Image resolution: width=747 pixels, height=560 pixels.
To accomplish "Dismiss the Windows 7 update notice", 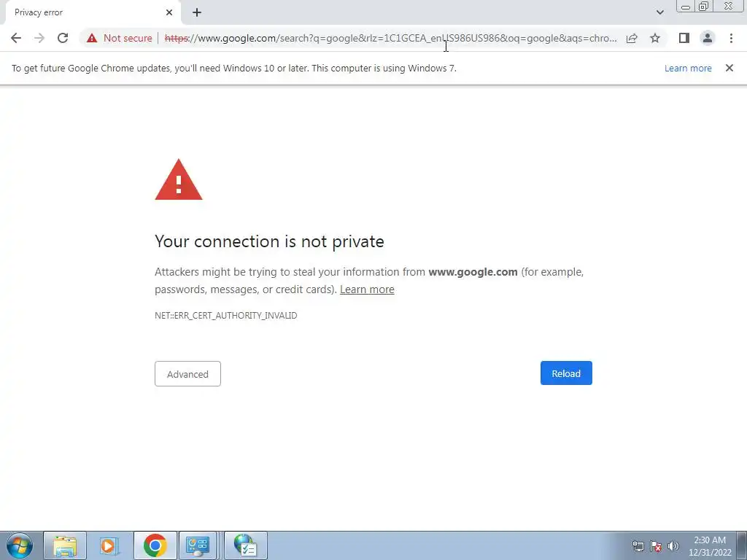I will pos(729,68).
